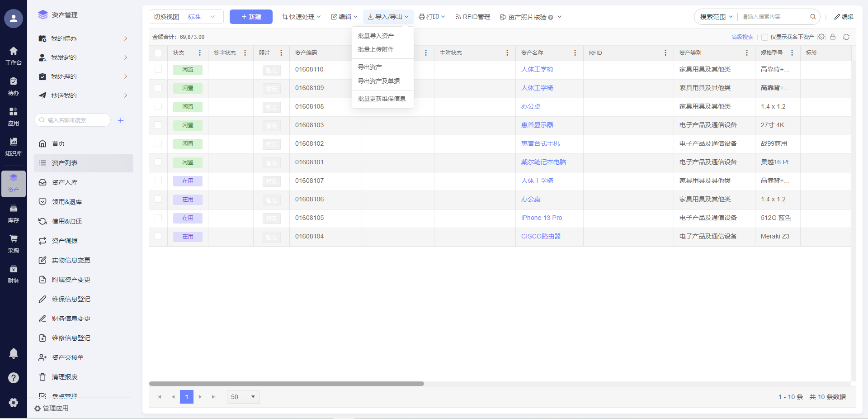Viewport: 868px width, 419px height.
Task: Select 导出资产及单据 menu entry
Action: point(379,81)
